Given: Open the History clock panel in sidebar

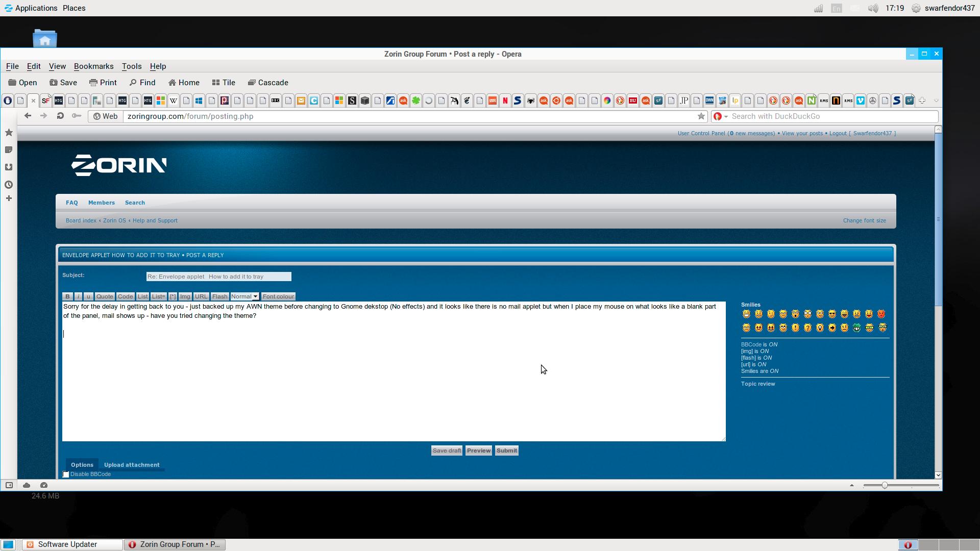Looking at the screenshot, I should [x=9, y=185].
